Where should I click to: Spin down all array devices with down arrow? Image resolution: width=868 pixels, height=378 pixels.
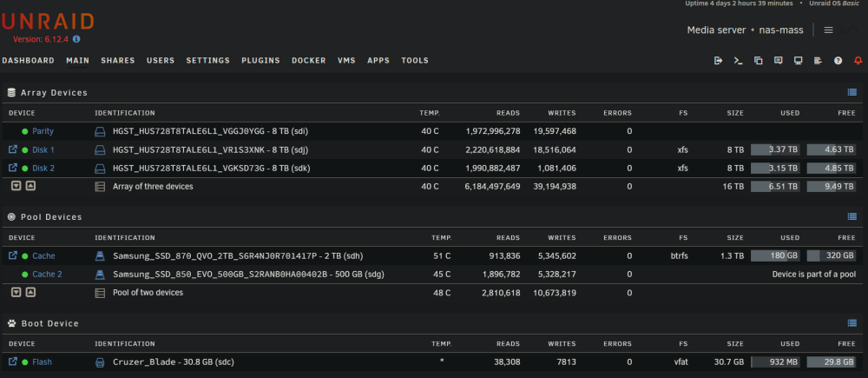tap(16, 186)
